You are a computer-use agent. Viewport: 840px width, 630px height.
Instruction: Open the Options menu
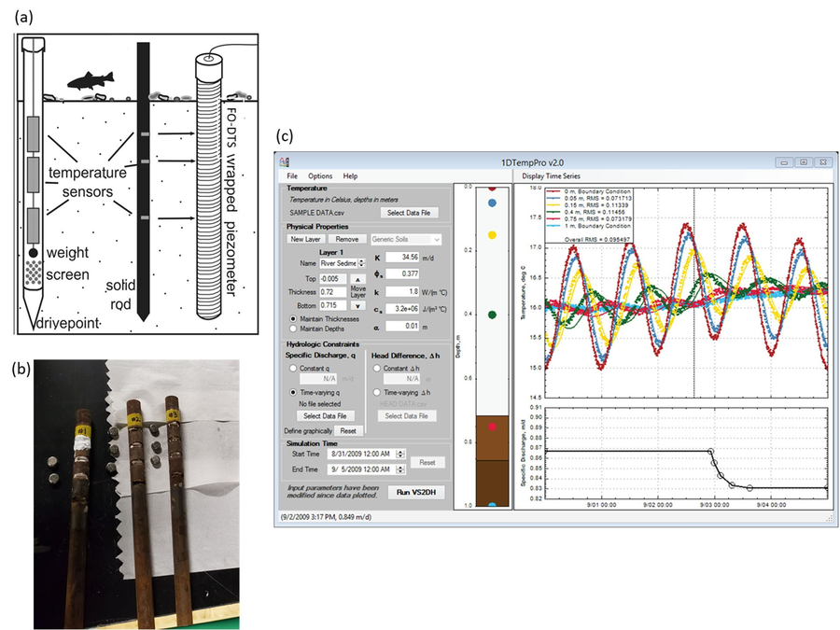(x=320, y=175)
